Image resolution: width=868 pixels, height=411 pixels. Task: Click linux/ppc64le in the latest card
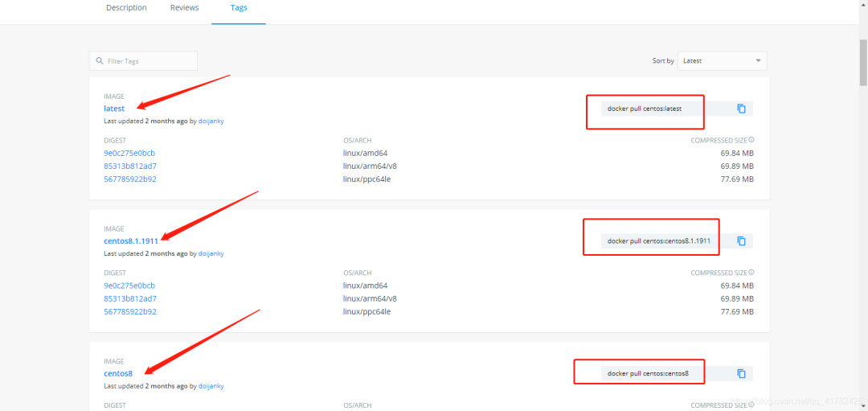pyautogui.click(x=366, y=179)
